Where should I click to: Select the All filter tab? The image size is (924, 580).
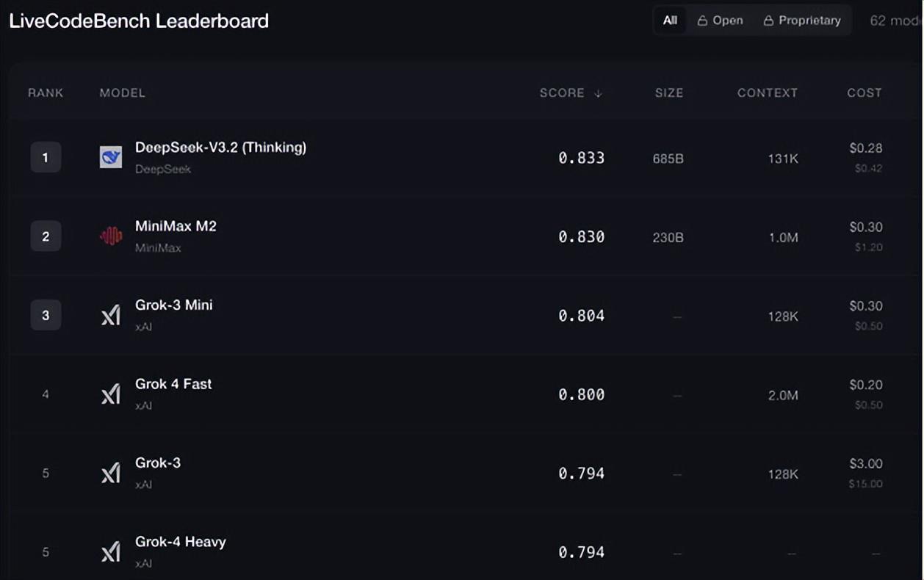(x=670, y=21)
